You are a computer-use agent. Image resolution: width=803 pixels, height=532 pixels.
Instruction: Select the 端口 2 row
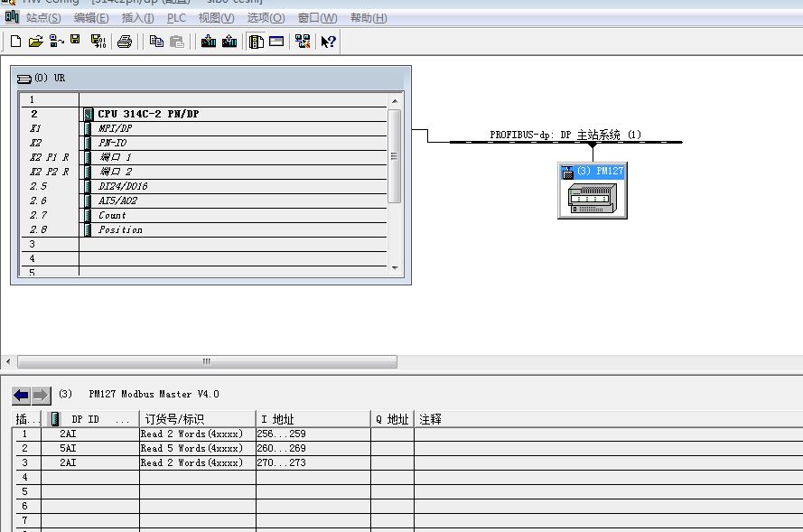click(204, 172)
